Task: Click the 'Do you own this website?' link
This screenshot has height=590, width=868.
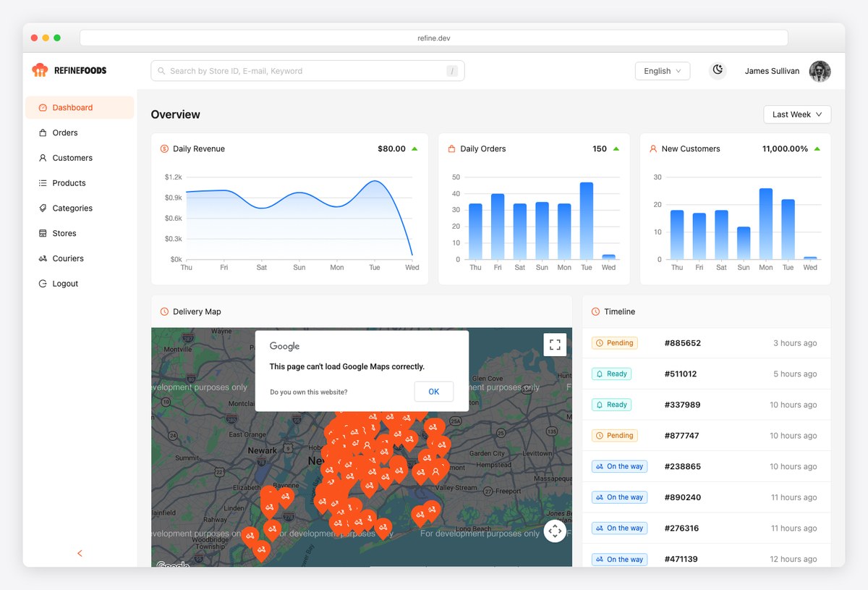Action: tap(309, 392)
